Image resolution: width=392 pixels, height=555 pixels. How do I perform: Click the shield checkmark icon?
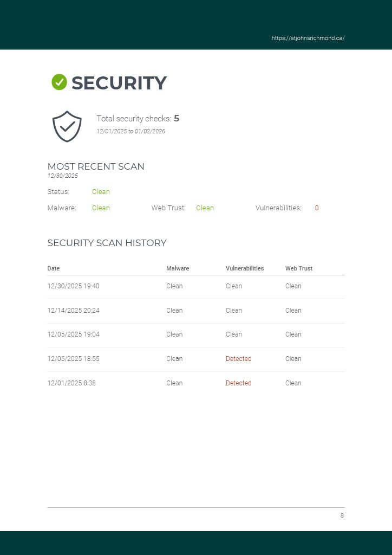pyautogui.click(x=67, y=126)
